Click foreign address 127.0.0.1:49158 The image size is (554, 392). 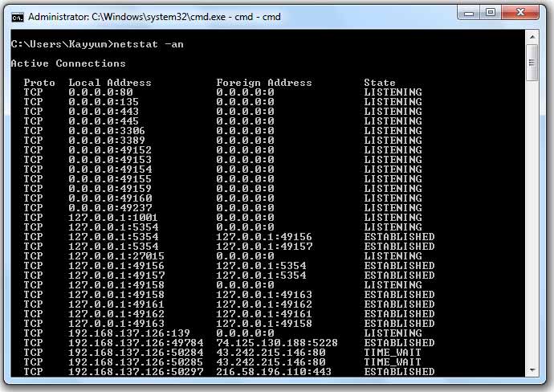[x=264, y=324]
